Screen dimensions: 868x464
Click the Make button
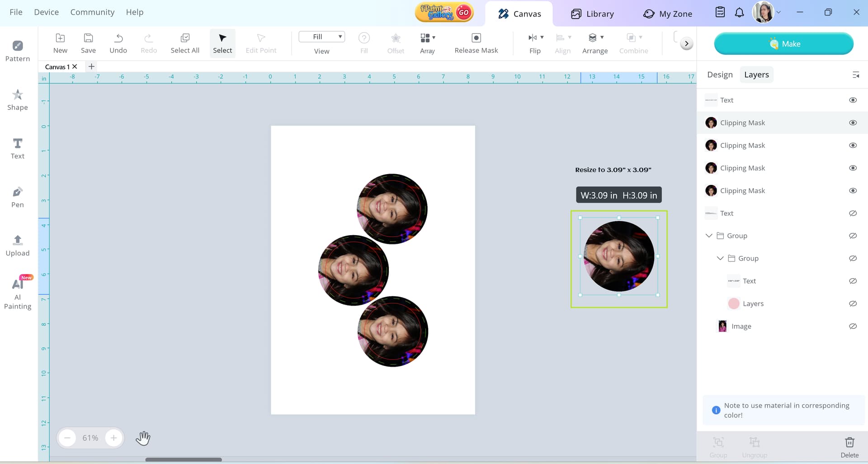click(x=783, y=44)
